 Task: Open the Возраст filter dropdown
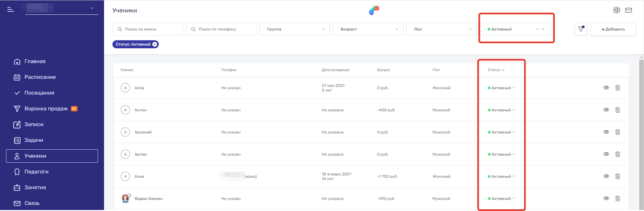[368, 29]
